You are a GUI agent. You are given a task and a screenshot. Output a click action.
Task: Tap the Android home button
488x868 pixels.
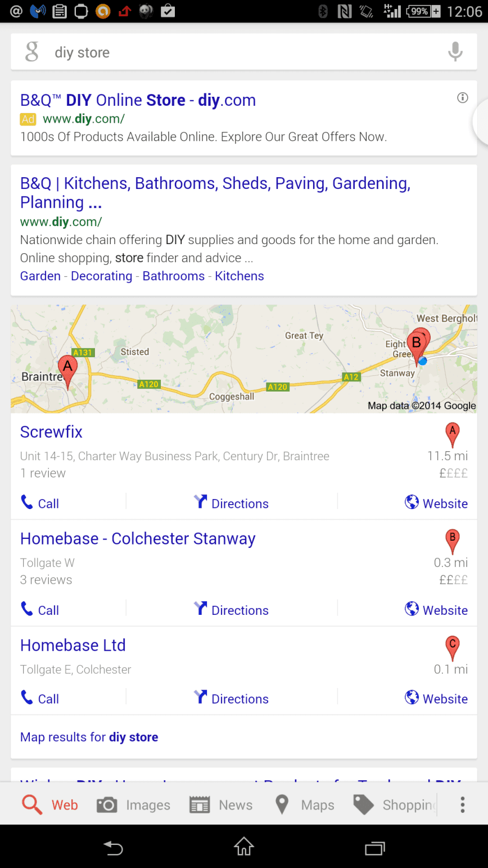[244, 847]
